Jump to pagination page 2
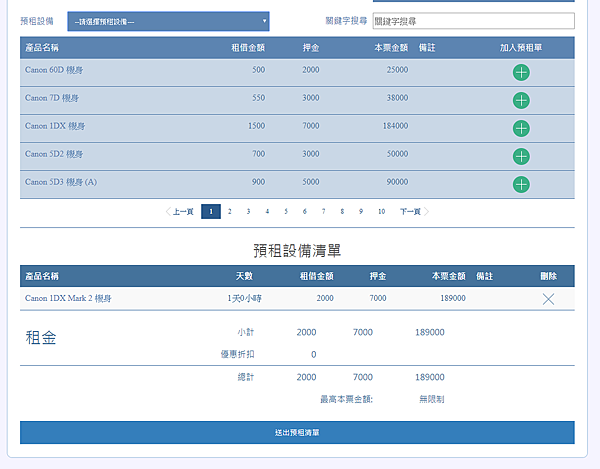Viewport: 600px width, 469px height. (230, 212)
